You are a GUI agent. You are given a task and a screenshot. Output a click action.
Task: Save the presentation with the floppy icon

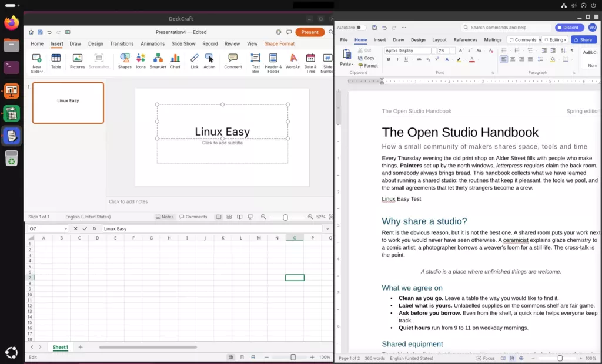40,32
